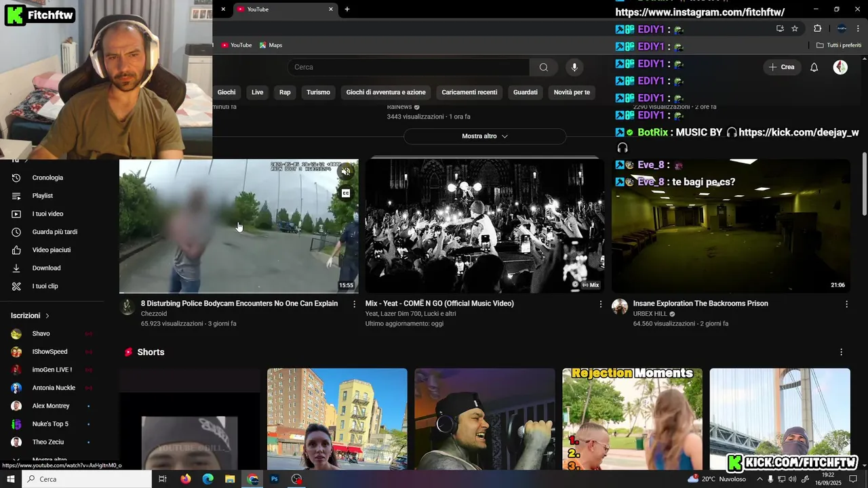Click the Chezzoid channel avatar
Viewport: 868px width, 488px height.
click(x=127, y=307)
